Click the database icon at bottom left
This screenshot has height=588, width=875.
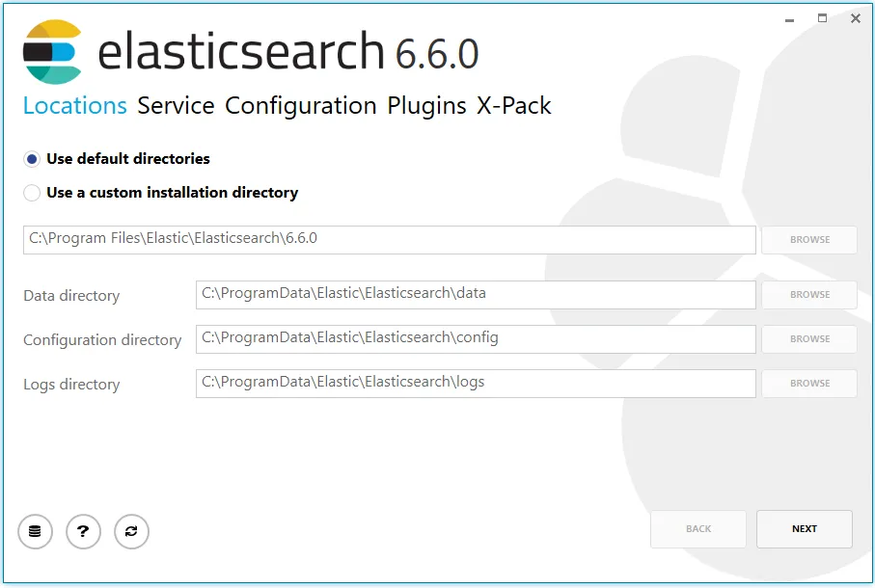tap(35, 531)
